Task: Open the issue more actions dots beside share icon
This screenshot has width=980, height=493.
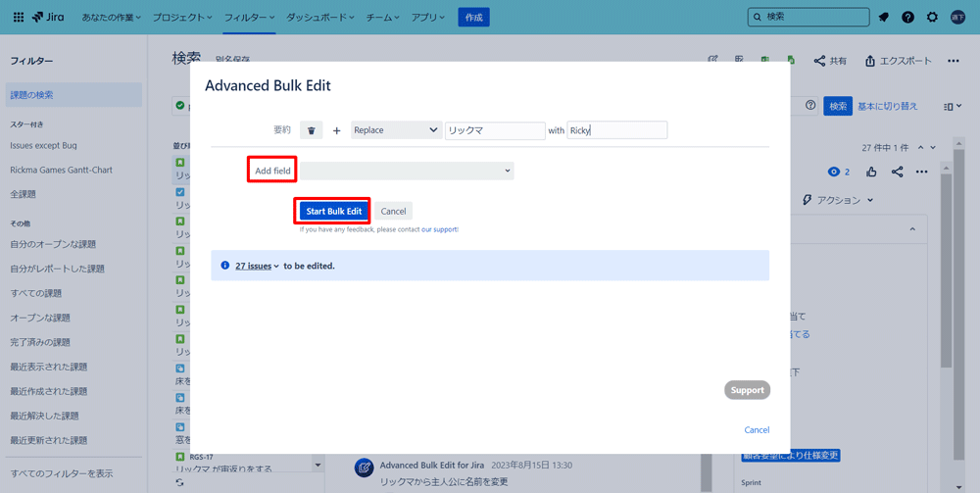Action: [x=922, y=172]
